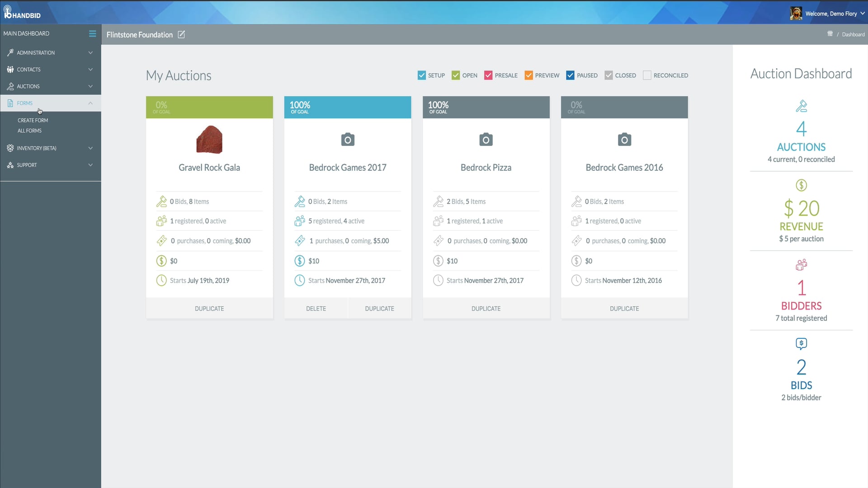Click the breadcrumb home icon
This screenshot has width=868, height=488.
pyautogui.click(x=830, y=34)
